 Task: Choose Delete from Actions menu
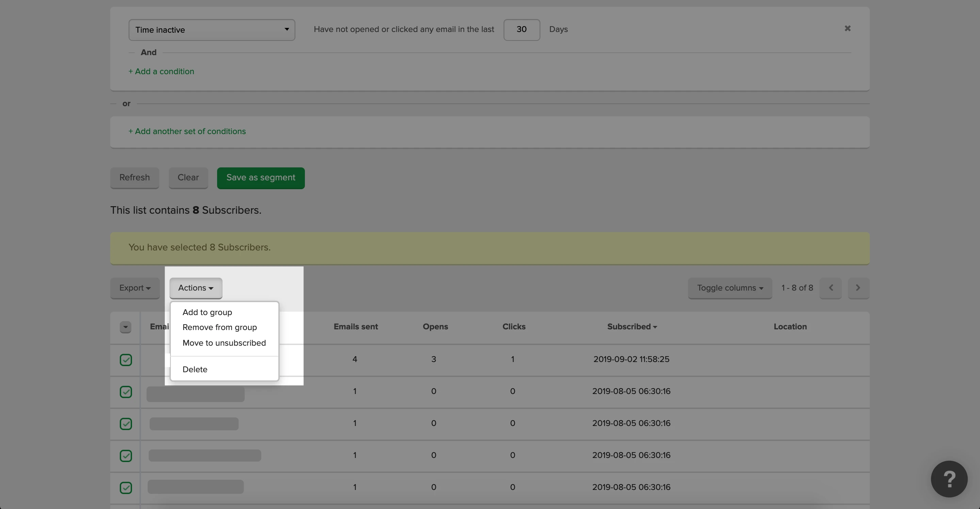point(195,370)
